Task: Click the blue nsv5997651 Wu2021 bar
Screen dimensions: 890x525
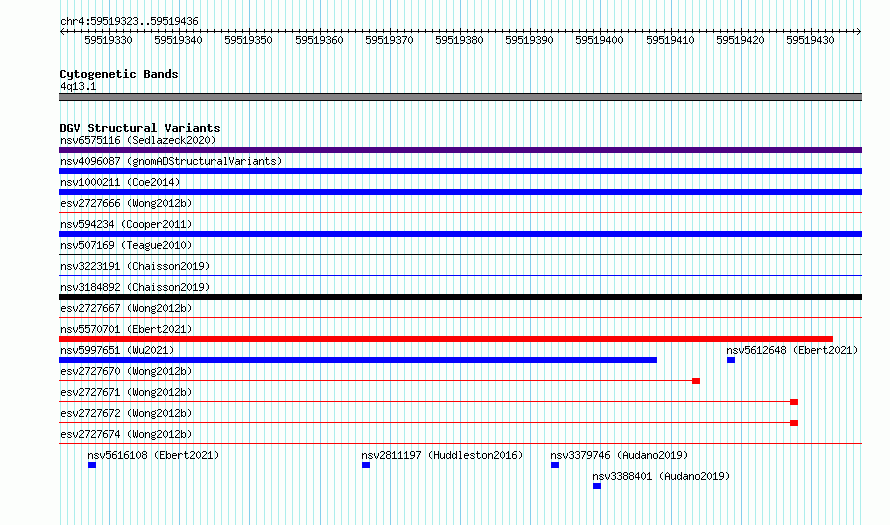Action: (x=358, y=360)
